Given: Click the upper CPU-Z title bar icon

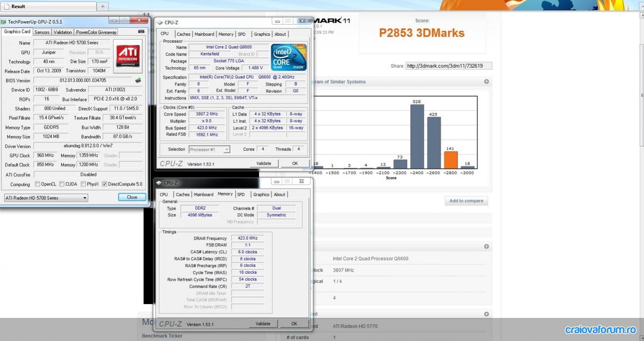Looking at the screenshot, I should click(160, 23).
